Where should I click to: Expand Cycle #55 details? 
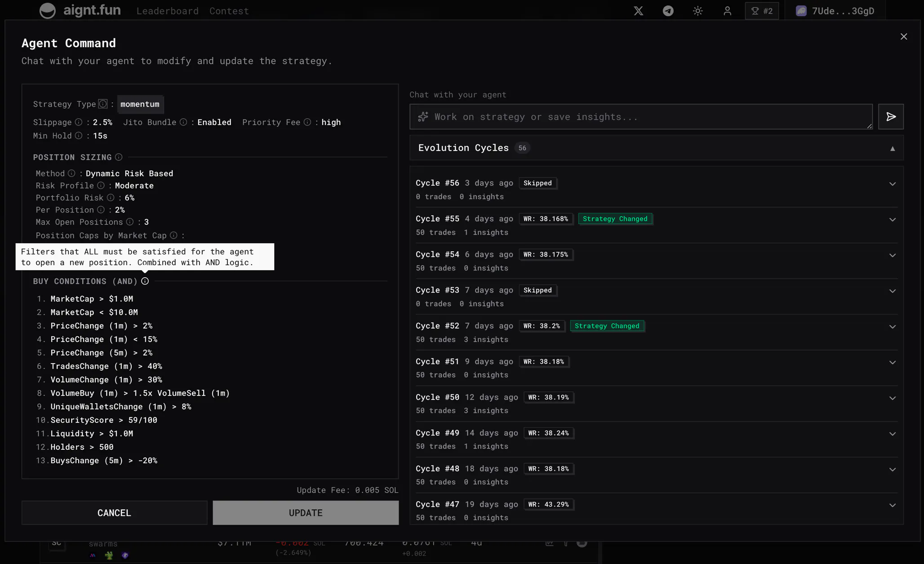pos(893,220)
